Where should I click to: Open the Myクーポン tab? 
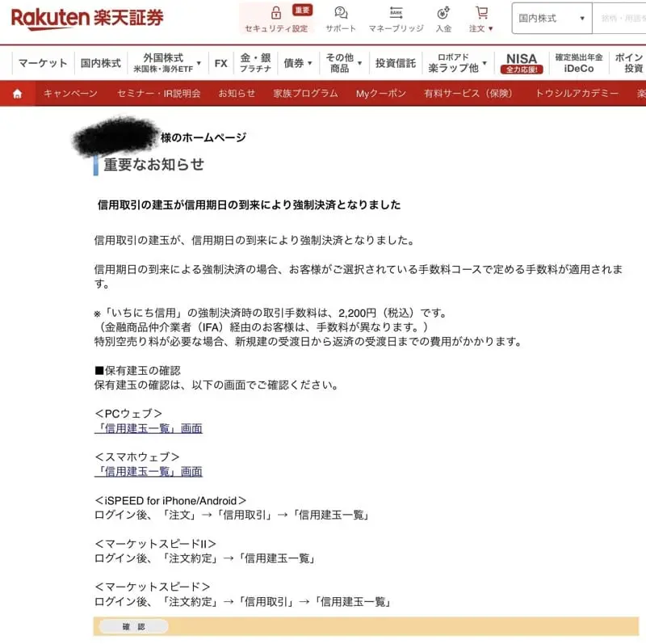click(x=380, y=94)
